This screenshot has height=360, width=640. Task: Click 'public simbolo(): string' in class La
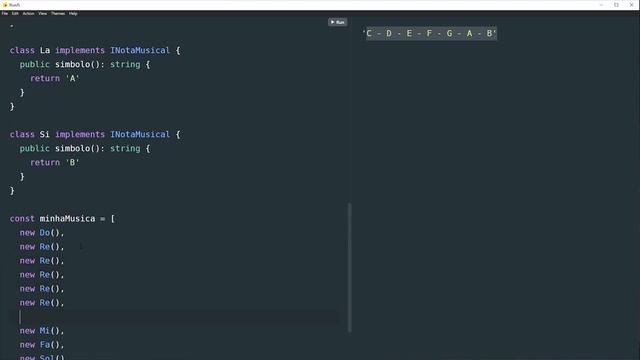[x=85, y=64]
